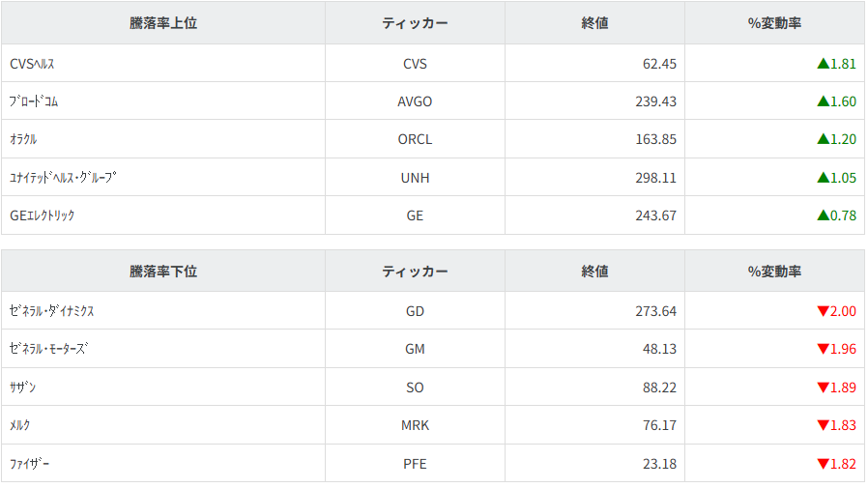Click the top table's ティッカー header
Viewport: 868px width, 488px height.
tap(415, 23)
